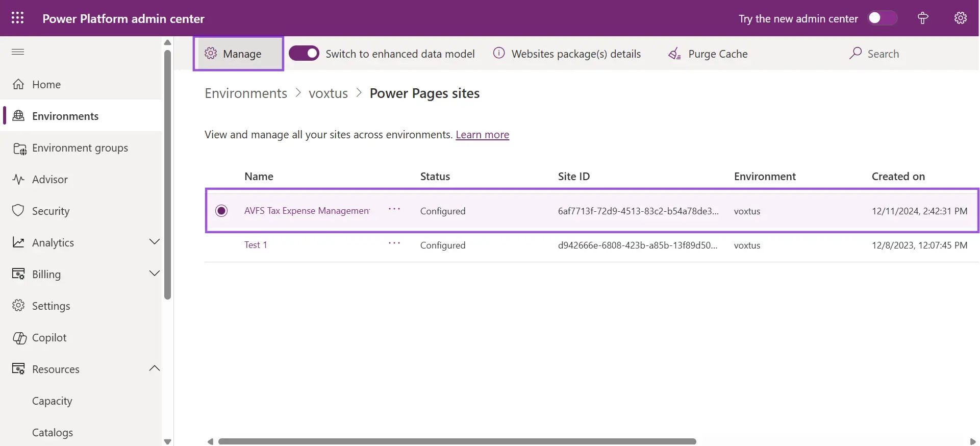The height and width of the screenshot is (446, 980).
Task: Click the sidebar scroll up arrow
Action: (167, 42)
